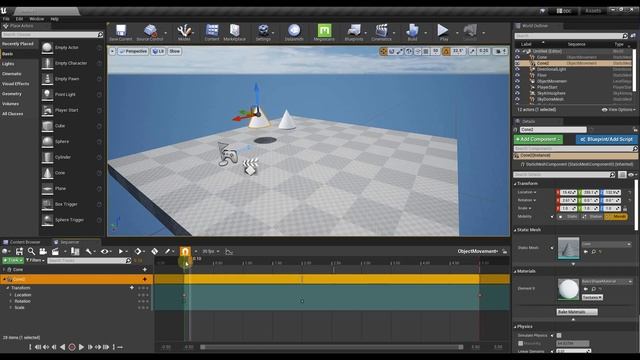Click the Sequencer record button
This screenshot has height=360, width=640.
point(72,347)
